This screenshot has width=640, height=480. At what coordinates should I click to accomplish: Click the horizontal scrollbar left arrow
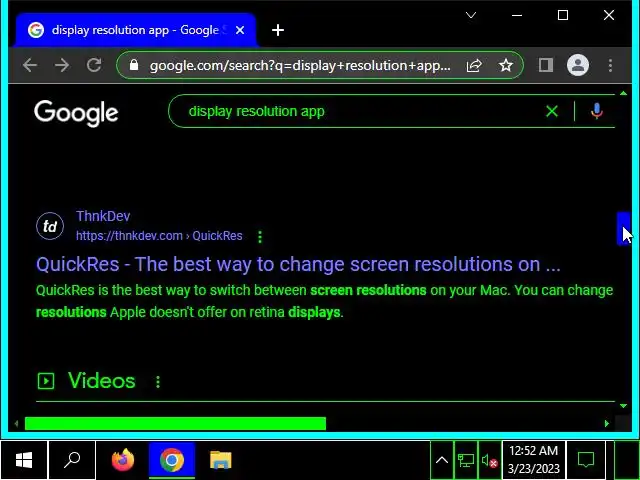pyautogui.click(x=16, y=424)
